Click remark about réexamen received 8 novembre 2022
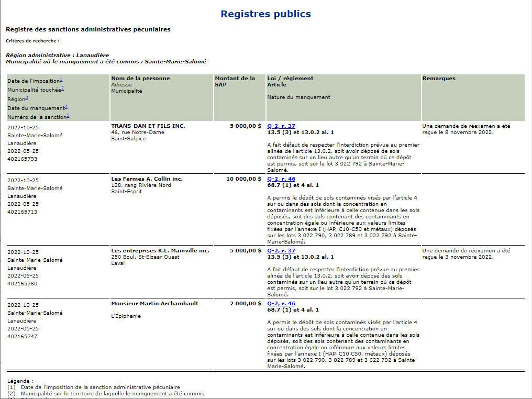 (466, 129)
